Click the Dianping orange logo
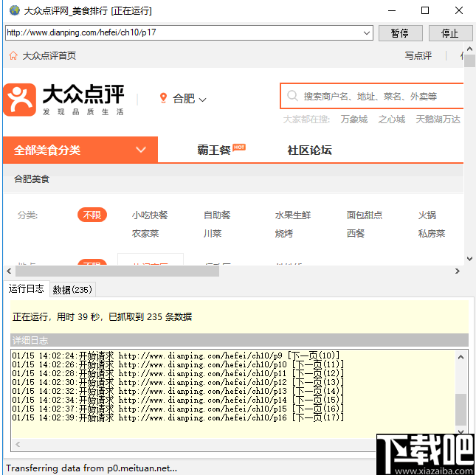476x475 pixels. [x=19, y=100]
